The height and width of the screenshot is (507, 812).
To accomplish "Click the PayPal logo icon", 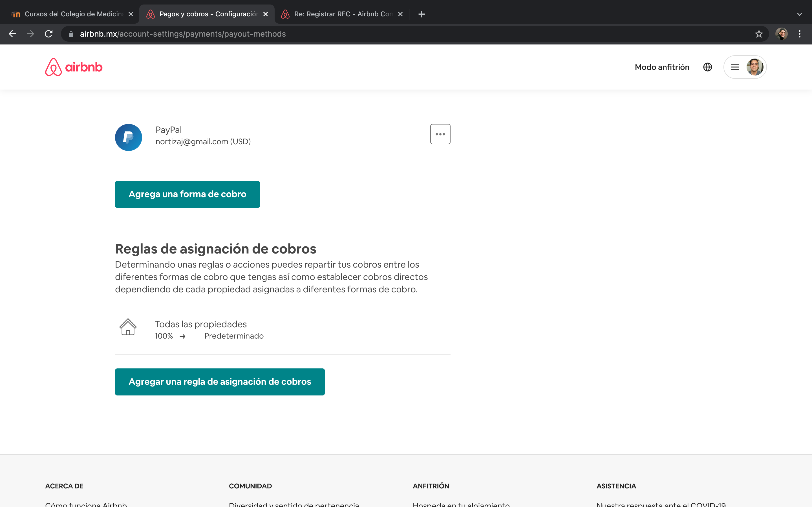I will pyautogui.click(x=129, y=137).
